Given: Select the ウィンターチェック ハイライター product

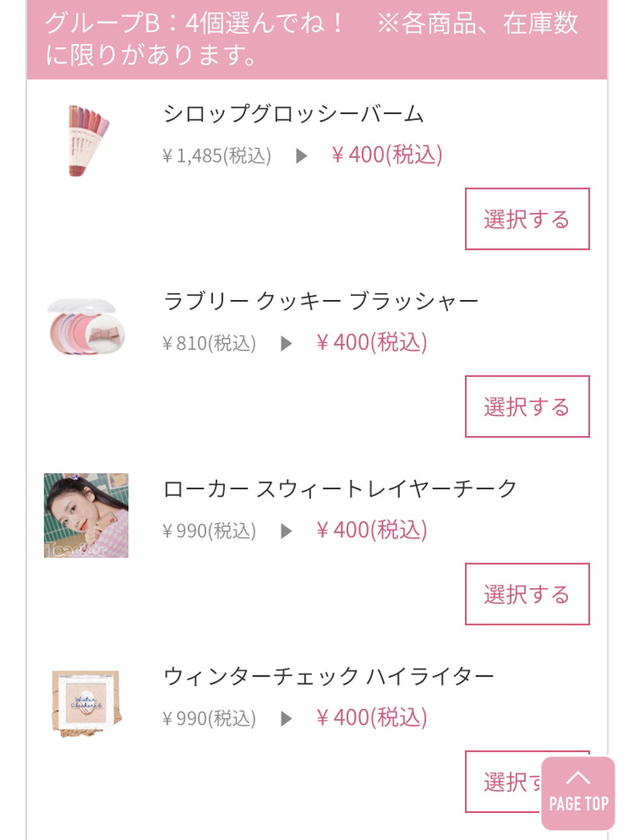Looking at the screenshot, I should 502,781.
